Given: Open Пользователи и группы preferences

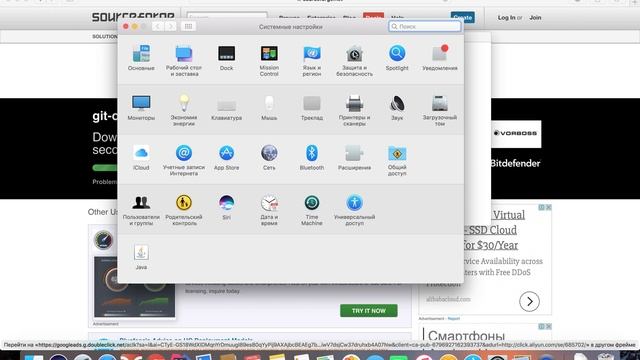Looking at the screenshot, I should 141,210.
